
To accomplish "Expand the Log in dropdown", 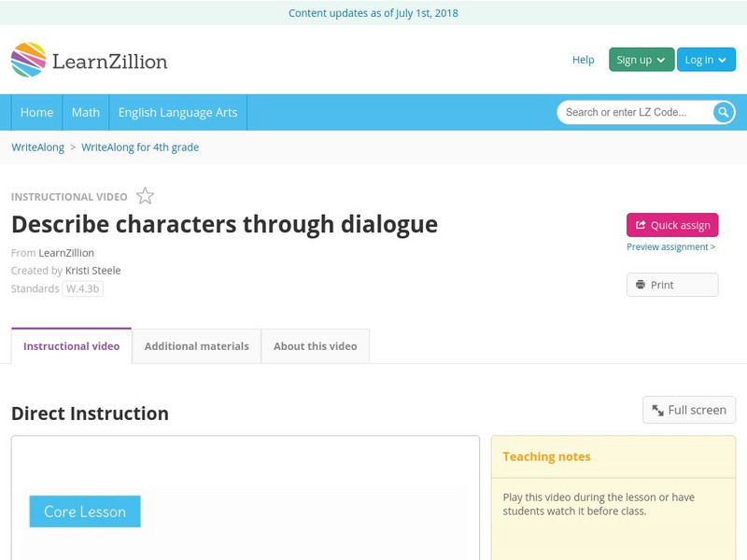I will tap(706, 59).
